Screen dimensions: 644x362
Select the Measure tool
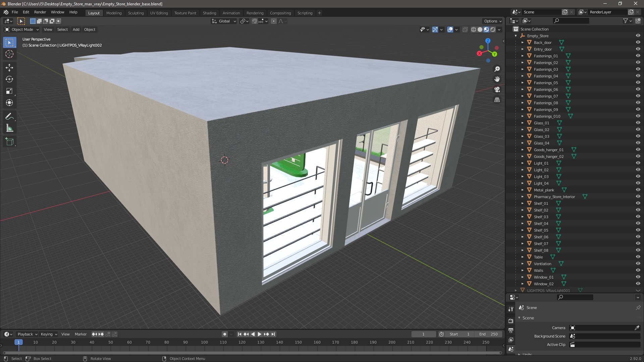(9, 128)
